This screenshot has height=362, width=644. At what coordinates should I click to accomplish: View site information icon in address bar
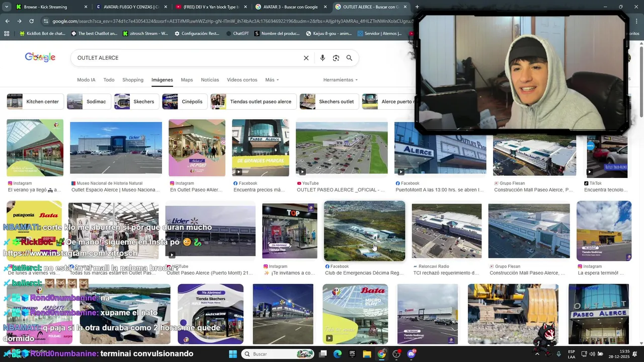[x=46, y=21]
